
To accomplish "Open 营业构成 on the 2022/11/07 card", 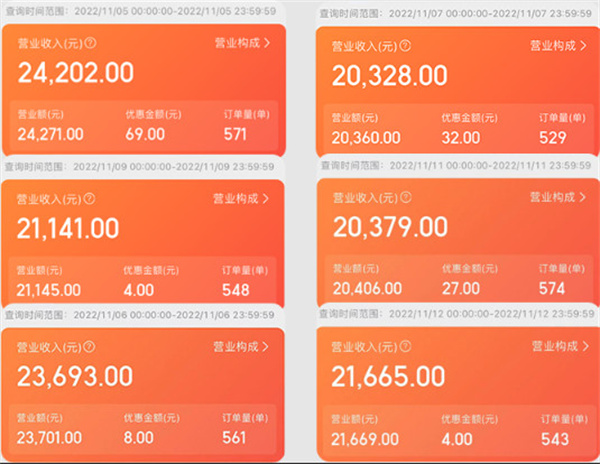I will (x=558, y=46).
